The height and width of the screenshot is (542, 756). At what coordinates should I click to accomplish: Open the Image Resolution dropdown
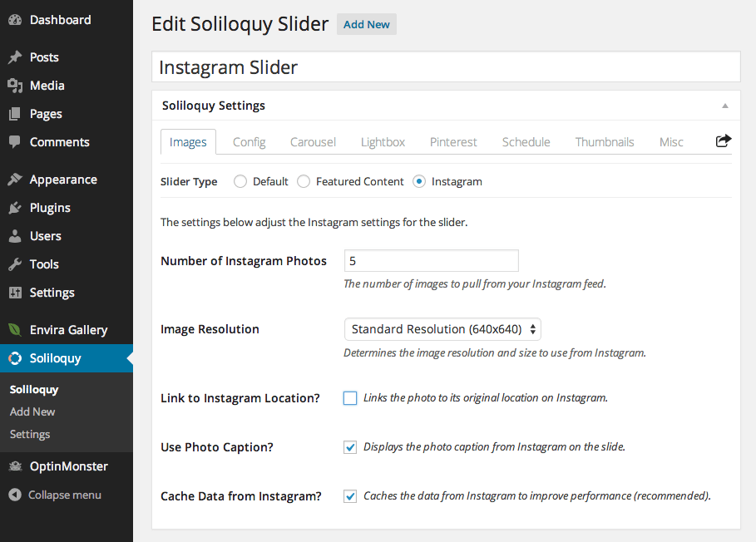[442, 329]
